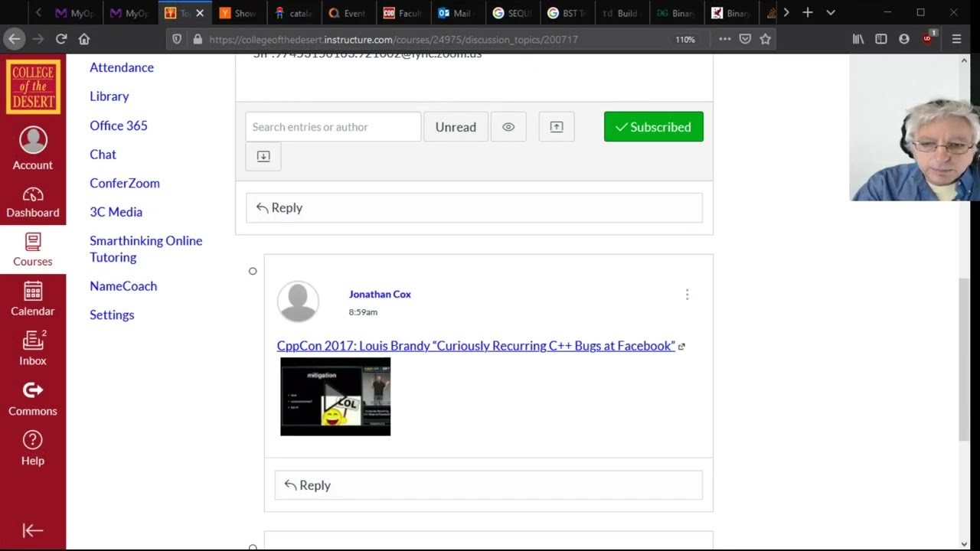Image resolution: width=980 pixels, height=551 pixels.
Task: Open Jonathan Cox's author profile link
Action: pyautogui.click(x=380, y=294)
